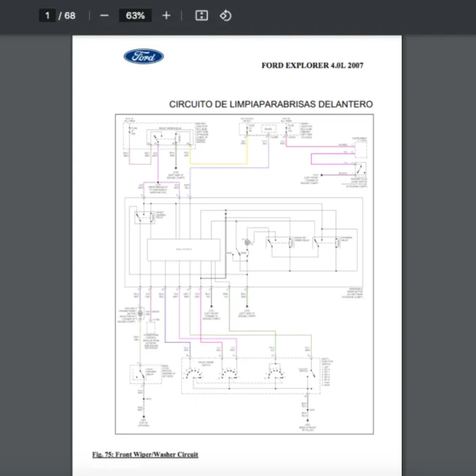Click the blue Ford oval logo
The height and width of the screenshot is (476, 476).
(x=144, y=56)
